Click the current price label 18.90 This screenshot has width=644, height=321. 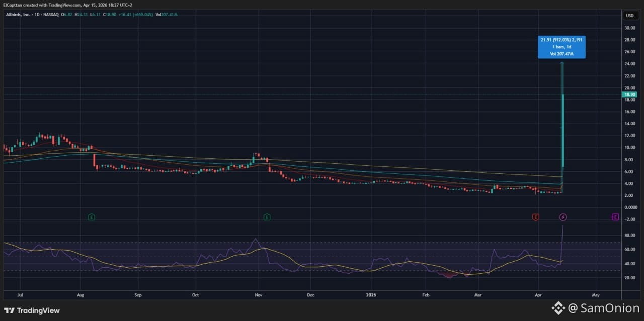click(x=630, y=94)
